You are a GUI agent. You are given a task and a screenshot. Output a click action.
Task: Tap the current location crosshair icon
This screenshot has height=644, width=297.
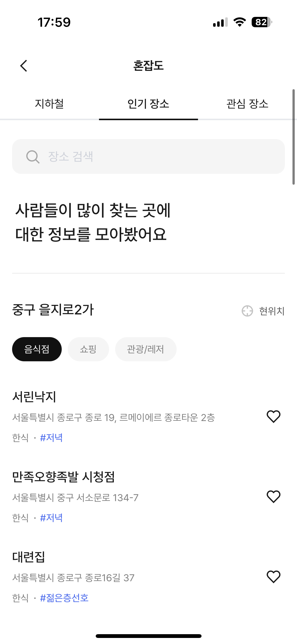(x=247, y=311)
